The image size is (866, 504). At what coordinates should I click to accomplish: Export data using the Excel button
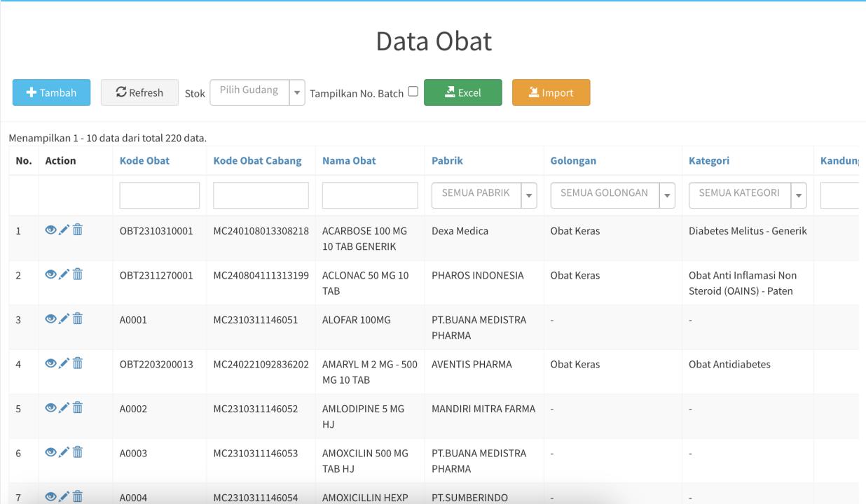tap(462, 92)
